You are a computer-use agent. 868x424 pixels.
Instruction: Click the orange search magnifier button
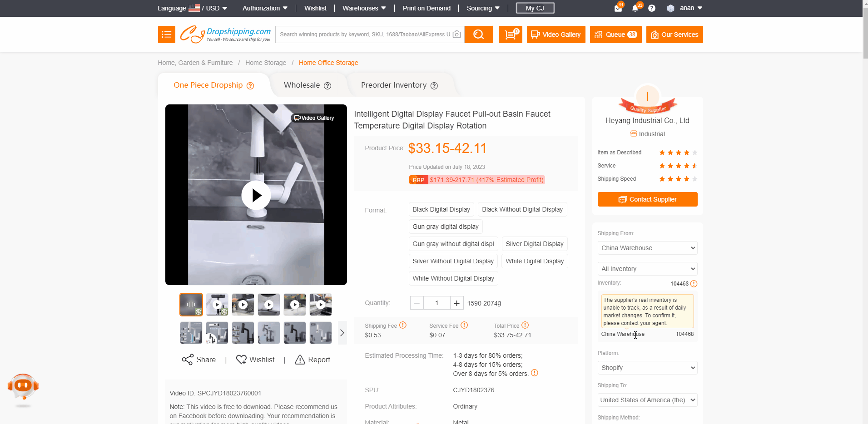(479, 35)
